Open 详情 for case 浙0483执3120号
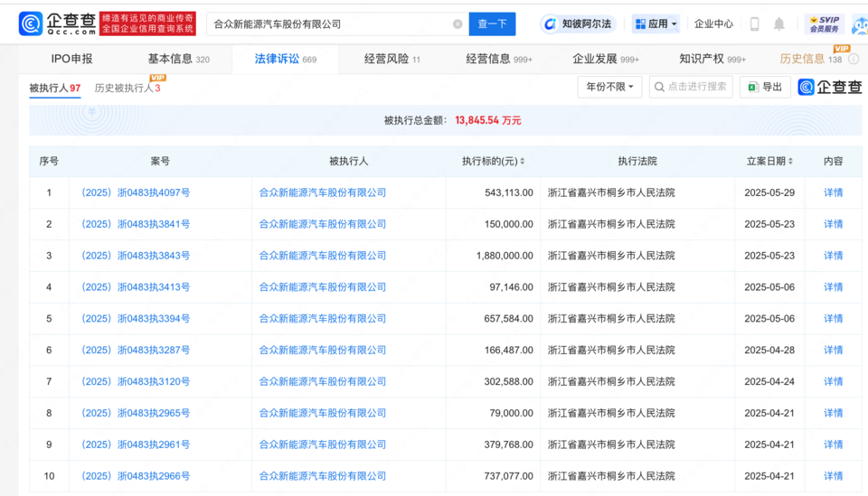This screenshot has width=868, height=496. pos(833,381)
